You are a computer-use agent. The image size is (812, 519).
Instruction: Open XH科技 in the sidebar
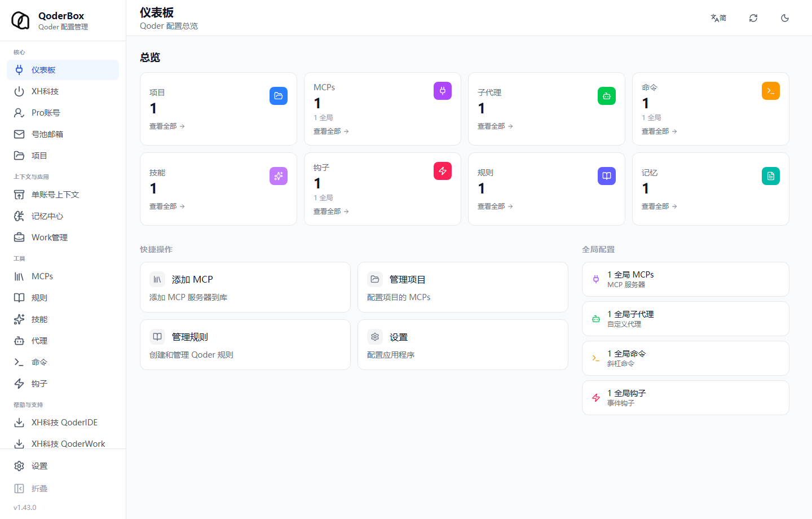(x=63, y=91)
